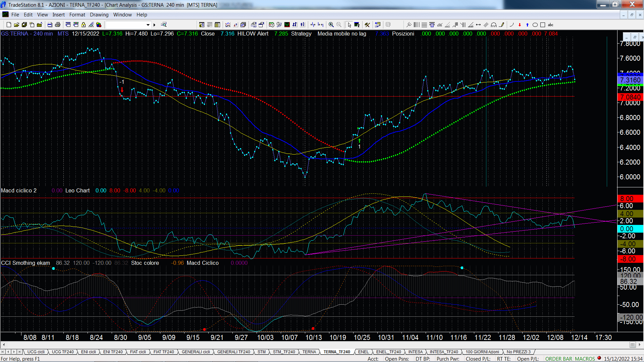Click the scrollbar thumb grip
This screenshot has height=362, width=644.
pos(633,345)
